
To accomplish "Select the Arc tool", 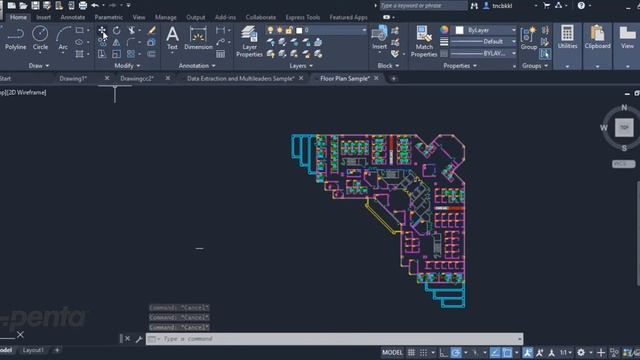I will [x=63, y=38].
